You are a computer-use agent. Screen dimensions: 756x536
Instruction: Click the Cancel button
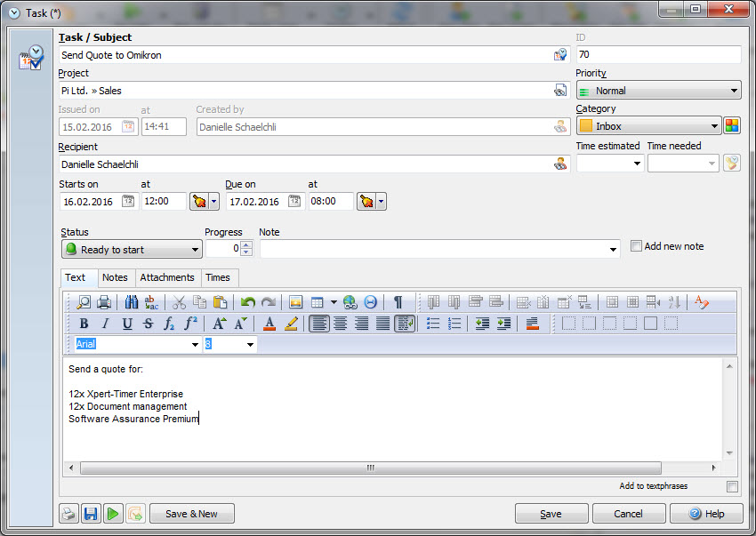pyautogui.click(x=629, y=514)
